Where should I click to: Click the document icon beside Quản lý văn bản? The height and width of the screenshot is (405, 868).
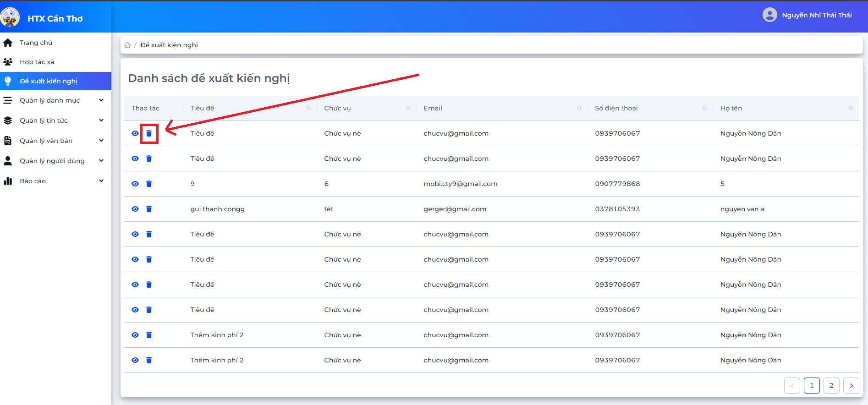(8, 141)
